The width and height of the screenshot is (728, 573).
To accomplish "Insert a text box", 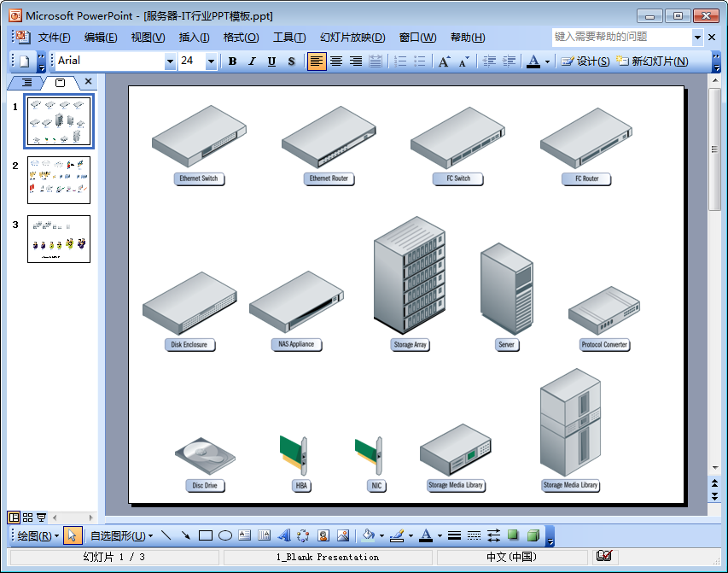I will (x=245, y=535).
